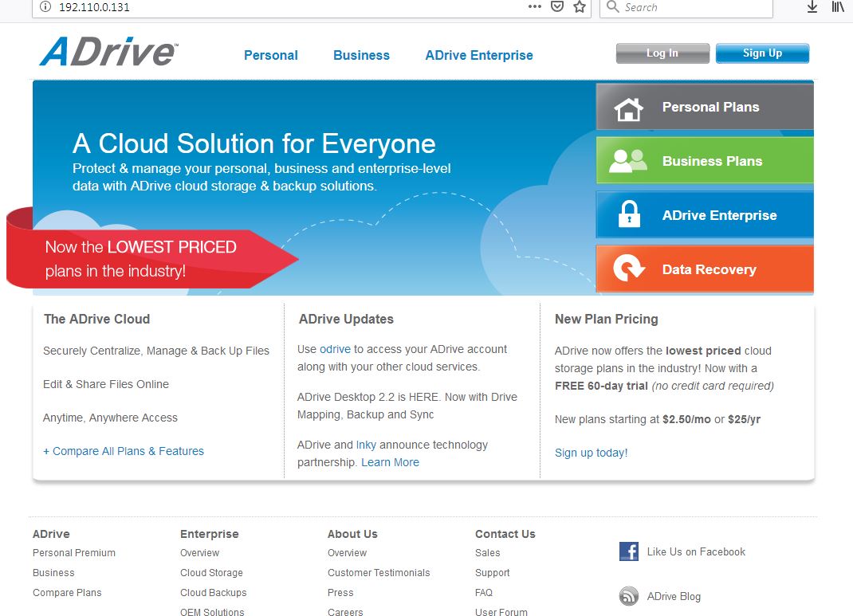Click the ADrive logo
853x616 pixels.
pos(108,52)
